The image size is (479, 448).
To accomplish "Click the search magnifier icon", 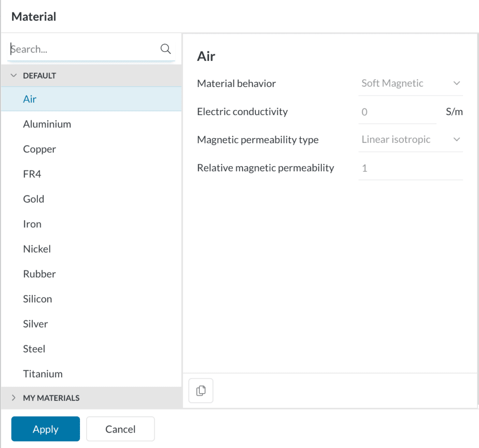I will (166, 49).
